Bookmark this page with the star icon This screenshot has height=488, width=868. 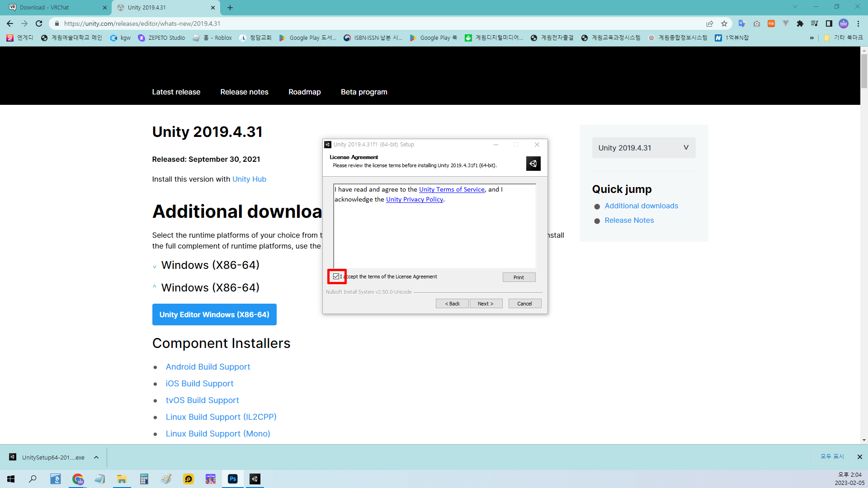click(x=724, y=23)
